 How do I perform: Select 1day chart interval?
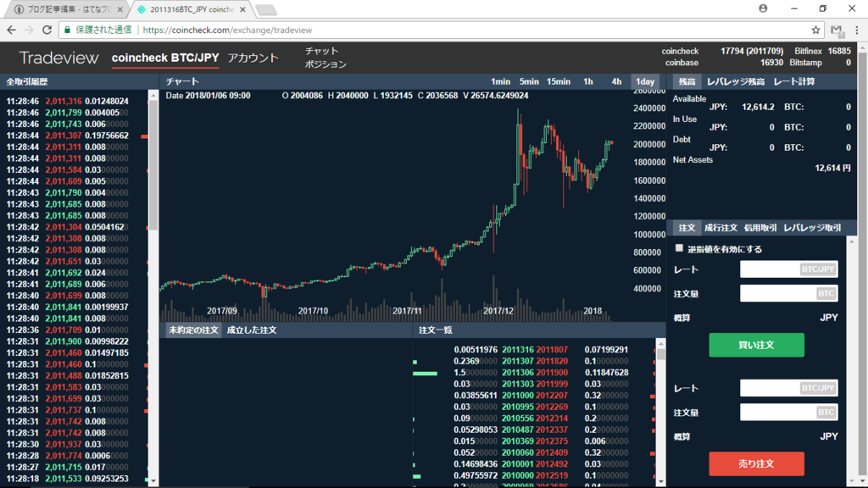tap(645, 81)
